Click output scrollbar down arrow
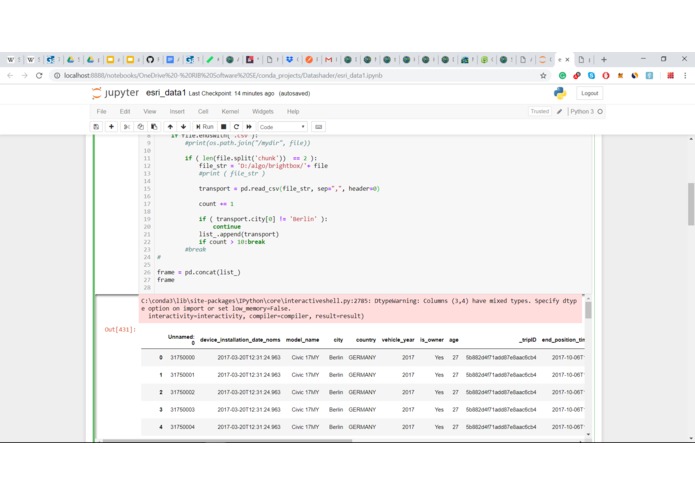The height and width of the screenshot is (494, 695). pyautogui.click(x=588, y=435)
